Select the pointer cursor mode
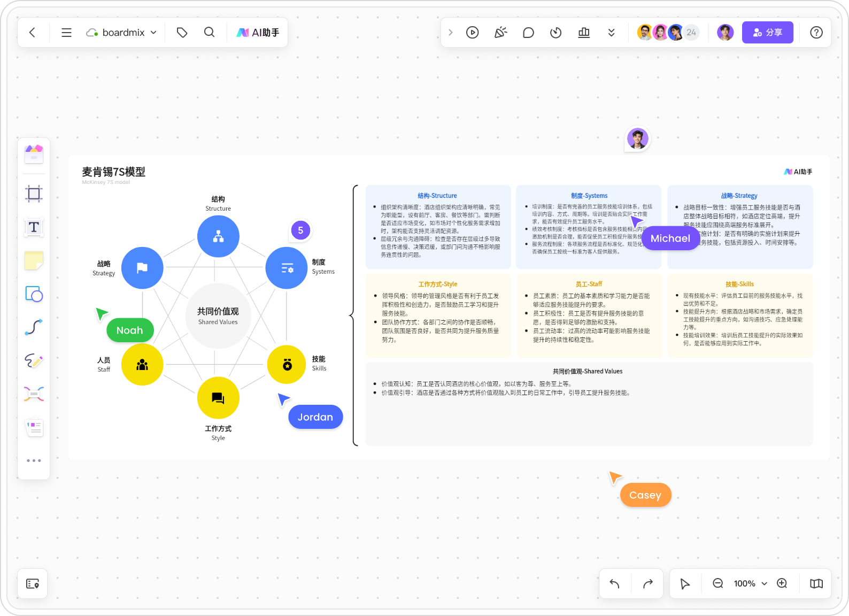 click(x=685, y=584)
